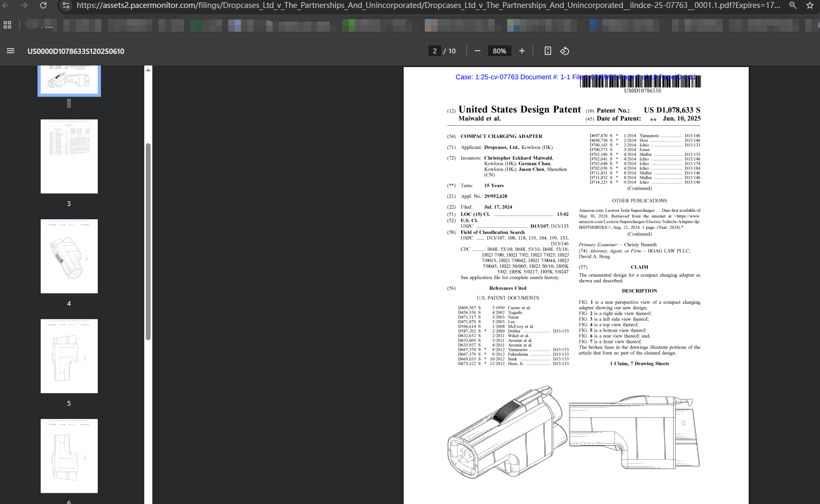Open the apps grid in bookmarks bar
820x504 pixels.
coord(7,25)
